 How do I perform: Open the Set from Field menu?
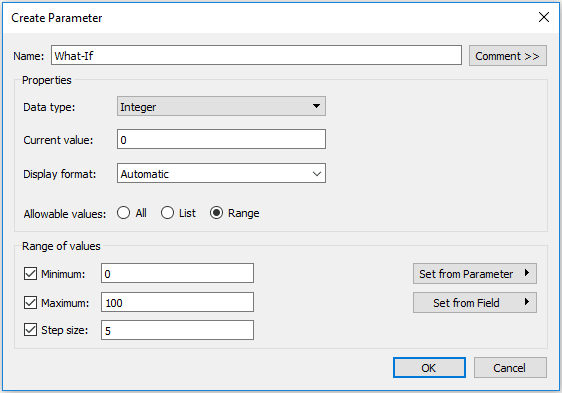click(475, 303)
